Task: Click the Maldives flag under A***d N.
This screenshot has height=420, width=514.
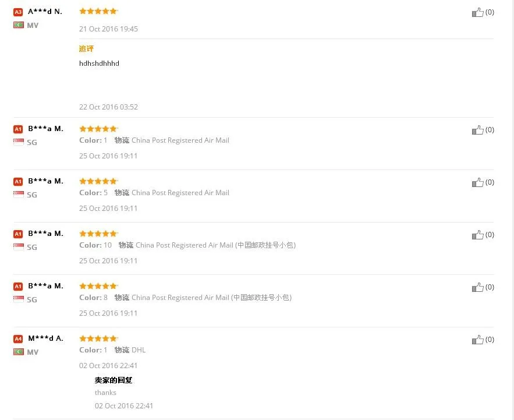Action: [x=19, y=25]
